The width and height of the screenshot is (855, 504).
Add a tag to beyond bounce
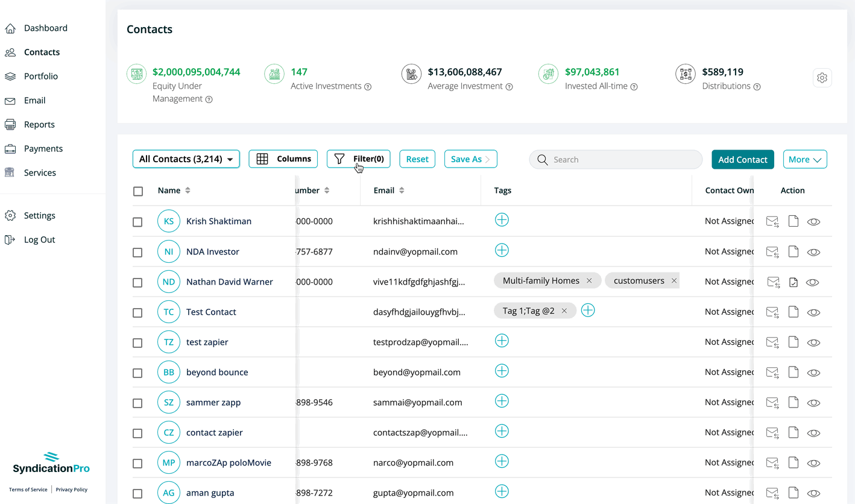click(502, 371)
